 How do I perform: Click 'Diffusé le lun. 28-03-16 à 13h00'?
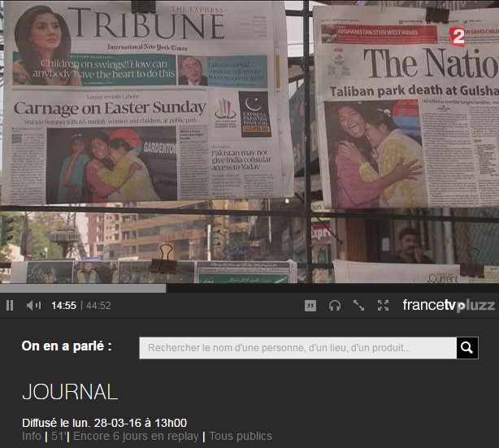pyautogui.click(x=104, y=423)
